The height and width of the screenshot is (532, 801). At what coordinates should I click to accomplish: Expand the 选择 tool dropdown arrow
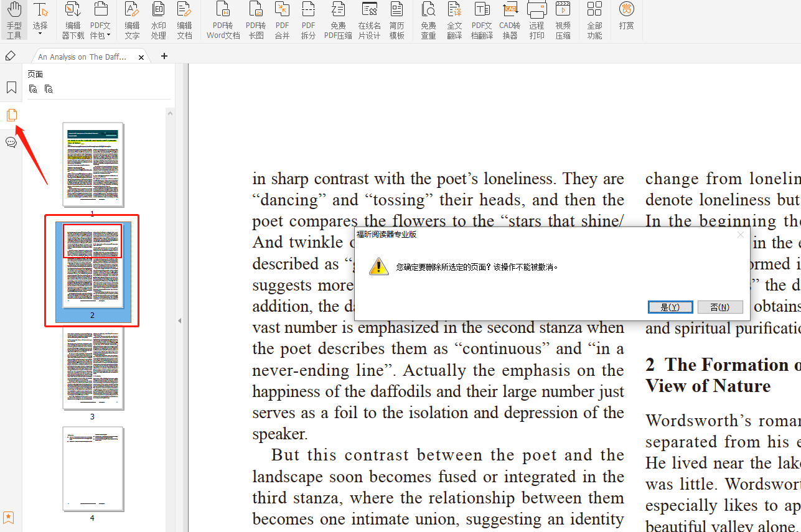pos(40,34)
